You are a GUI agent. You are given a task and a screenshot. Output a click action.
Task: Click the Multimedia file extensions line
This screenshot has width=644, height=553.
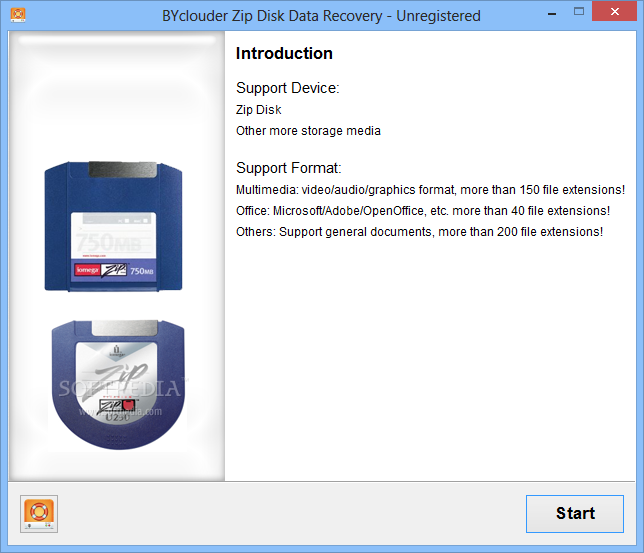430,190
